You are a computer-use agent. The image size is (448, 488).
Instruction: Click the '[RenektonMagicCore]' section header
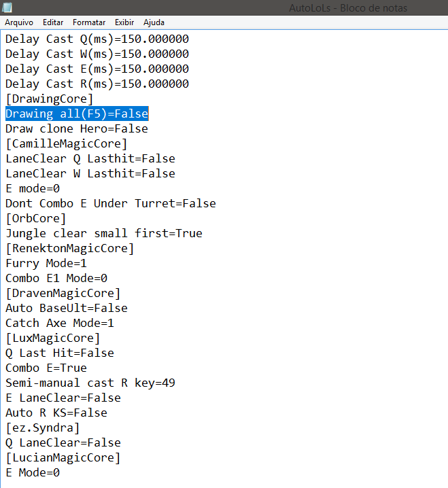click(x=70, y=248)
